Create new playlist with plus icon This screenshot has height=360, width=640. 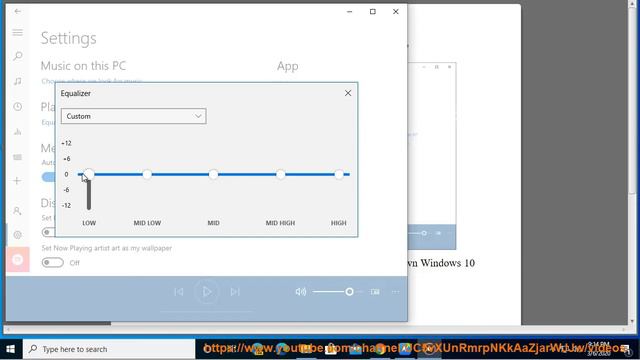pos(17,181)
